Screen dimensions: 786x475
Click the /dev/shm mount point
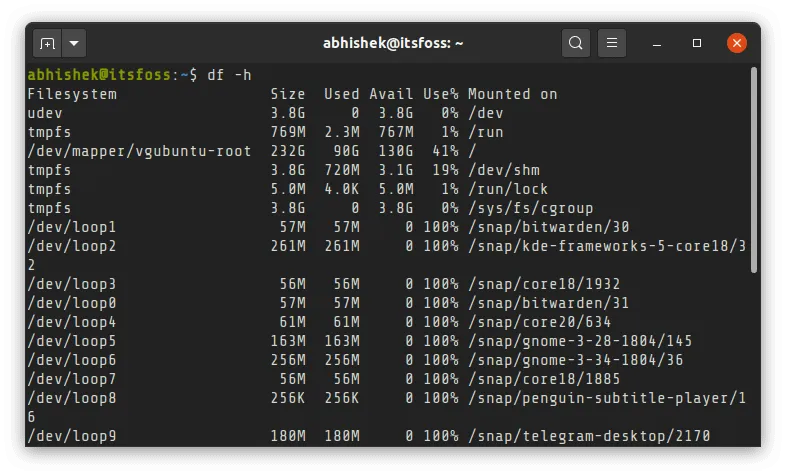pyautogui.click(x=504, y=170)
